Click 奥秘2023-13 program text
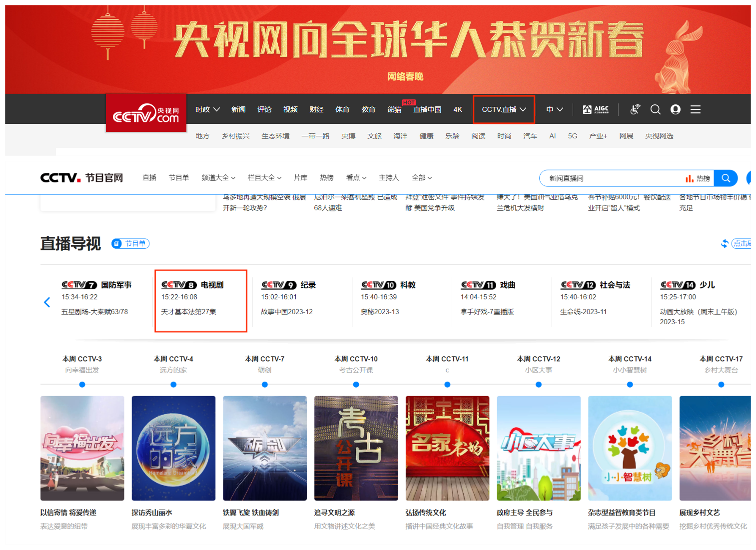The height and width of the screenshot is (550, 756). (x=380, y=312)
